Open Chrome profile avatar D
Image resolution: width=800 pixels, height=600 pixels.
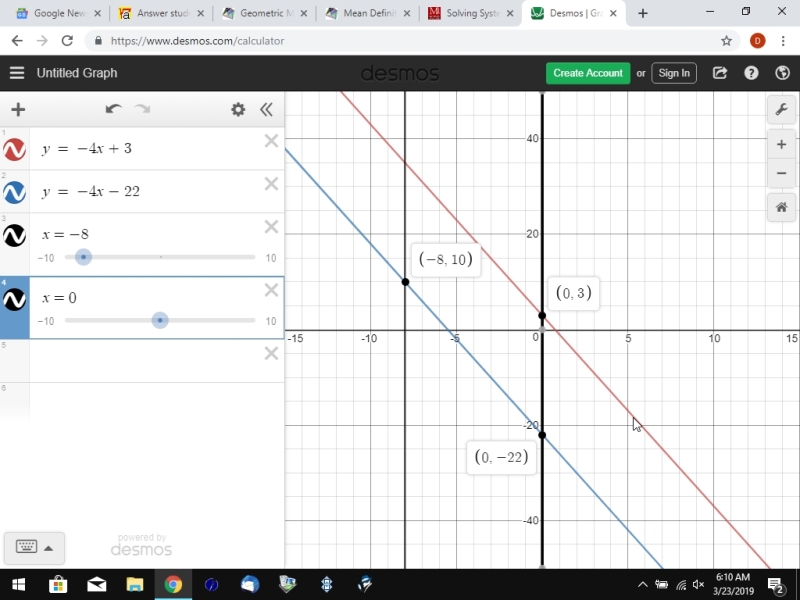coord(758,41)
